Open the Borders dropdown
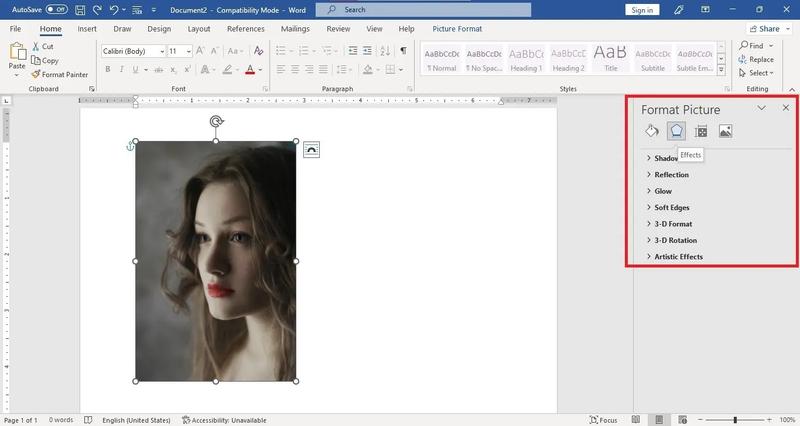The image size is (800, 426). [401, 69]
